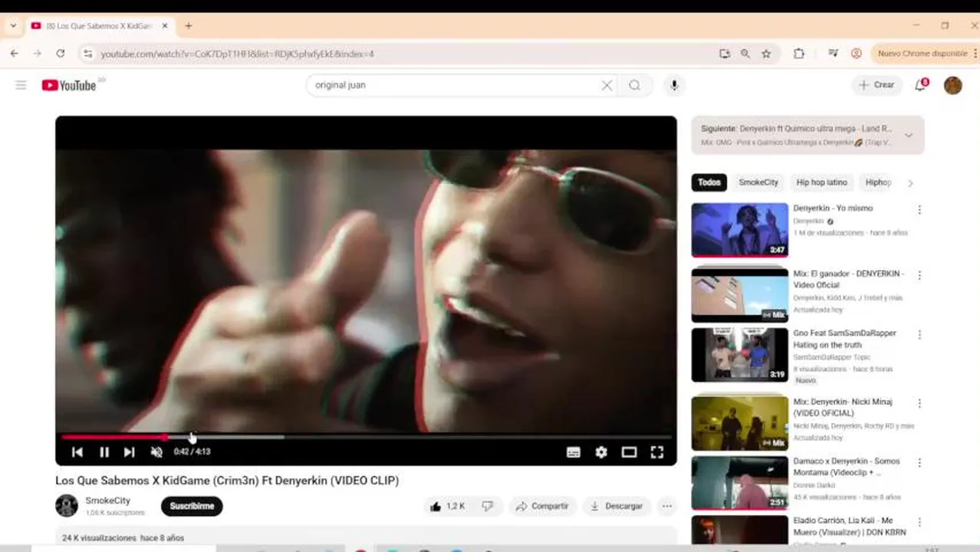The height and width of the screenshot is (552, 980).
Task: Subscribe with the Suscribirme button
Action: tap(192, 506)
